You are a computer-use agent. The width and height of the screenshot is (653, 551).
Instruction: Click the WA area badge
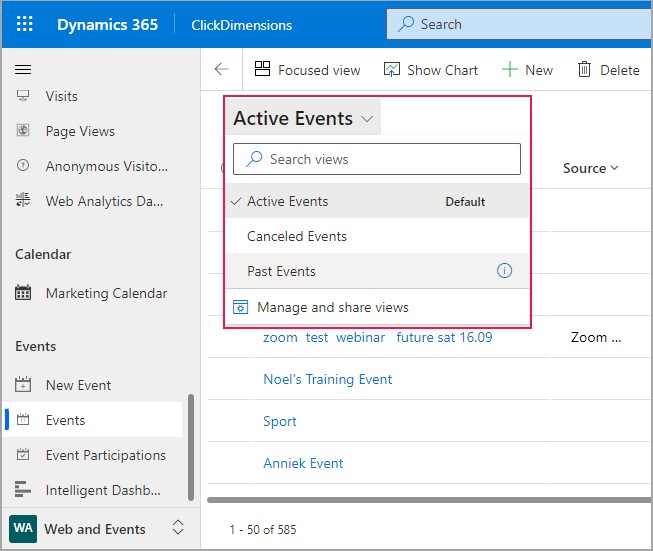(x=23, y=529)
